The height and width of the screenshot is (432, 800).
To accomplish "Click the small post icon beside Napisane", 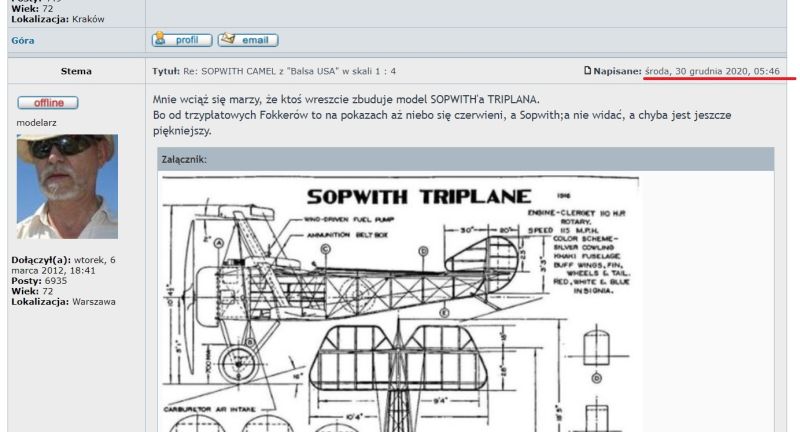I will 587,70.
